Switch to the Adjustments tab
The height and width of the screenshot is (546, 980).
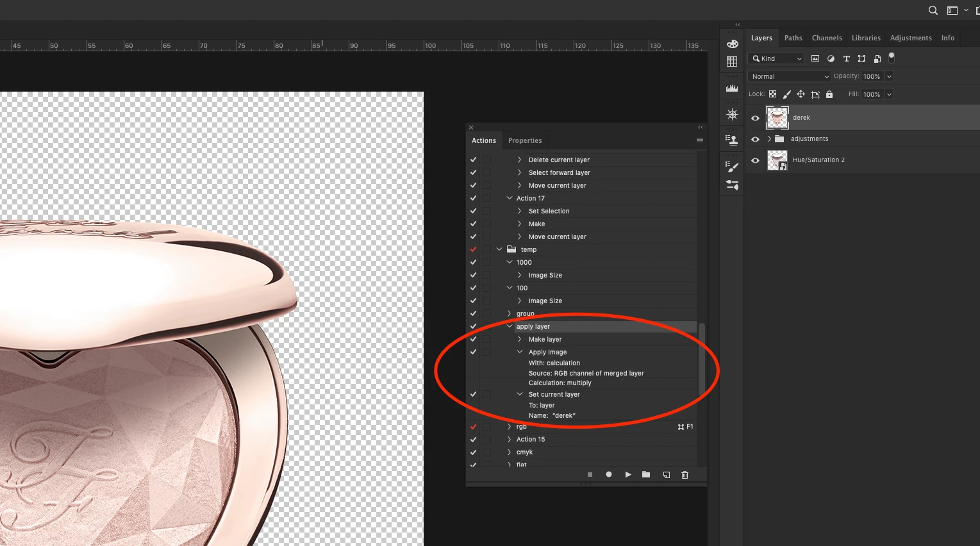coord(911,38)
